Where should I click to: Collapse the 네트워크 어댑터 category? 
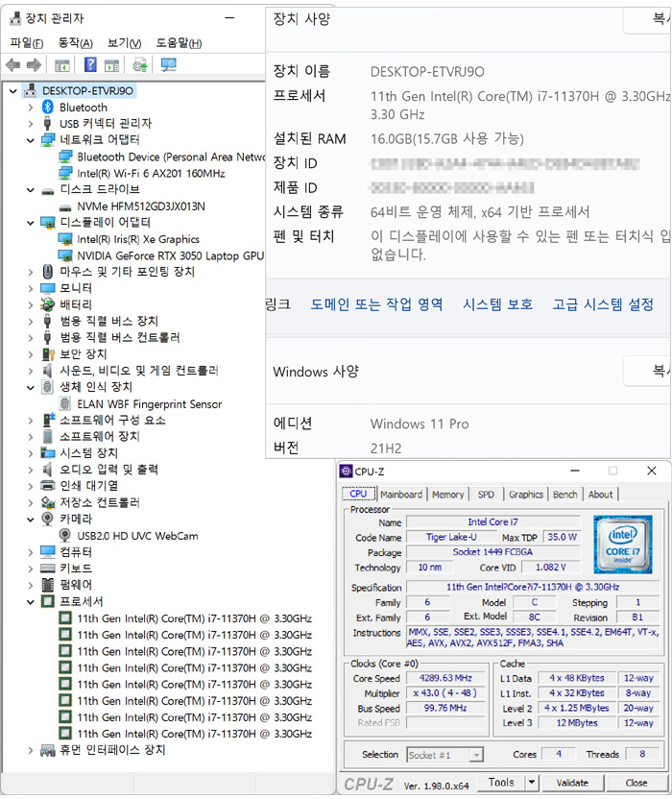pos(31,140)
